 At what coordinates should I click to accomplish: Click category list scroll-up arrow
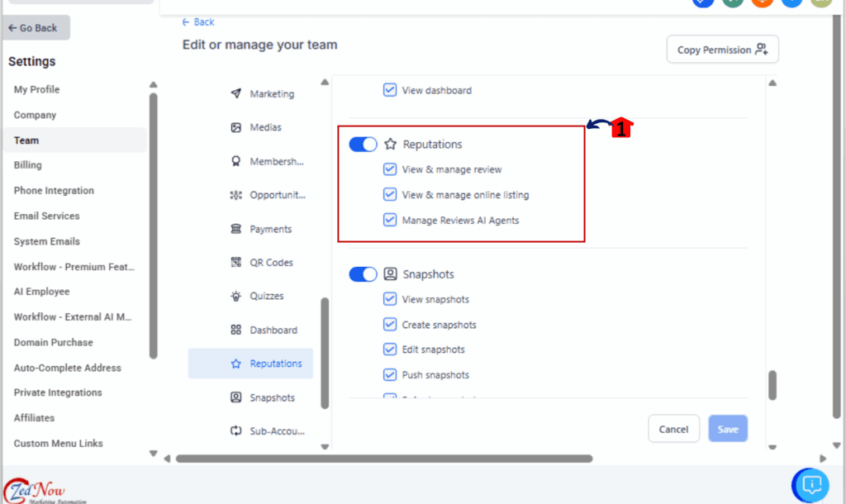click(325, 83)
